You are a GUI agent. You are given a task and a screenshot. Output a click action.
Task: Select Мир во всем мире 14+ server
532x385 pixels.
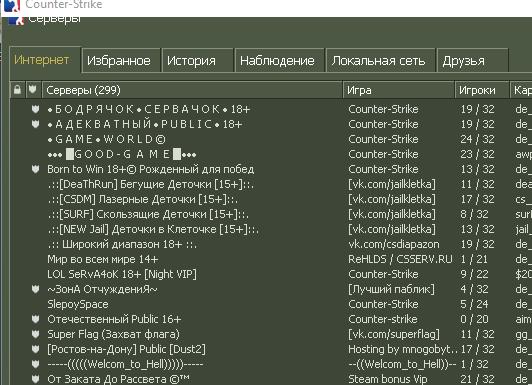click(103, 259)
